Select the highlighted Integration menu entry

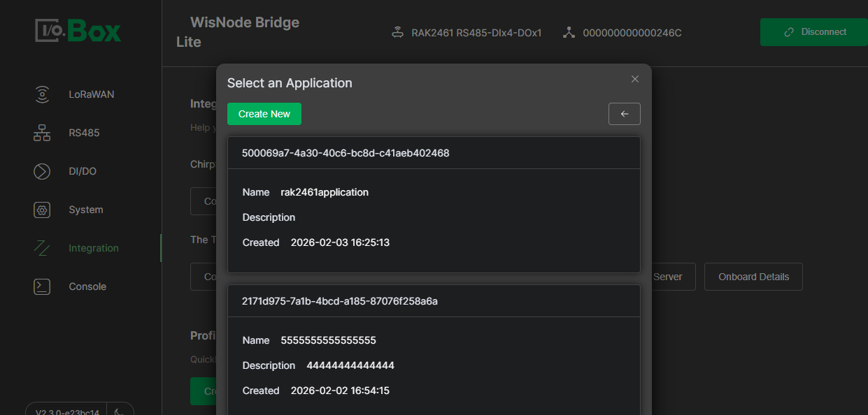(93, 247)
